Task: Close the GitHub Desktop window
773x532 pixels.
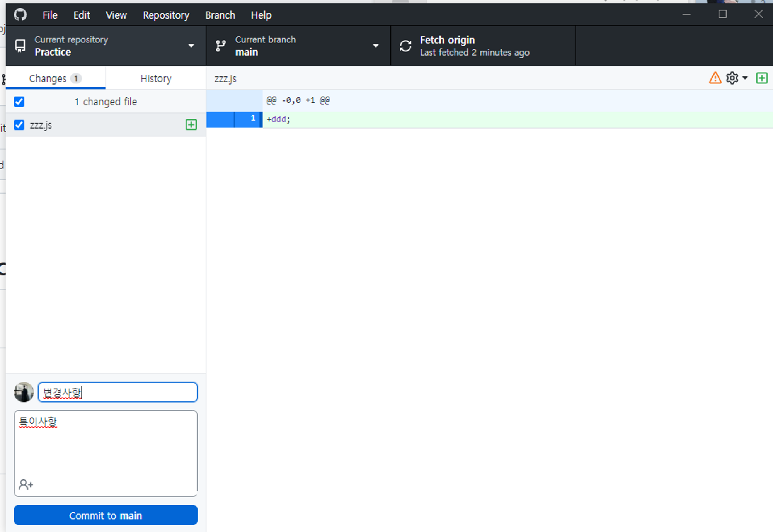Action: point(758,14)
